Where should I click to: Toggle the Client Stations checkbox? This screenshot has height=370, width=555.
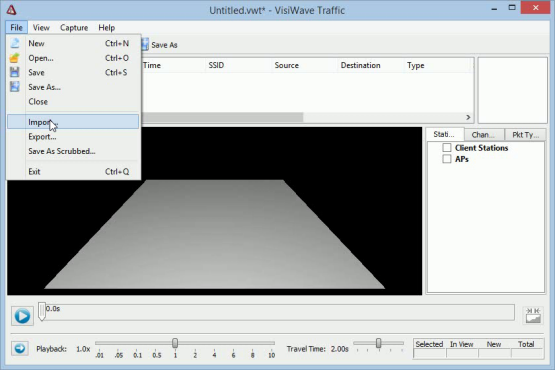[x=447, y=147]
